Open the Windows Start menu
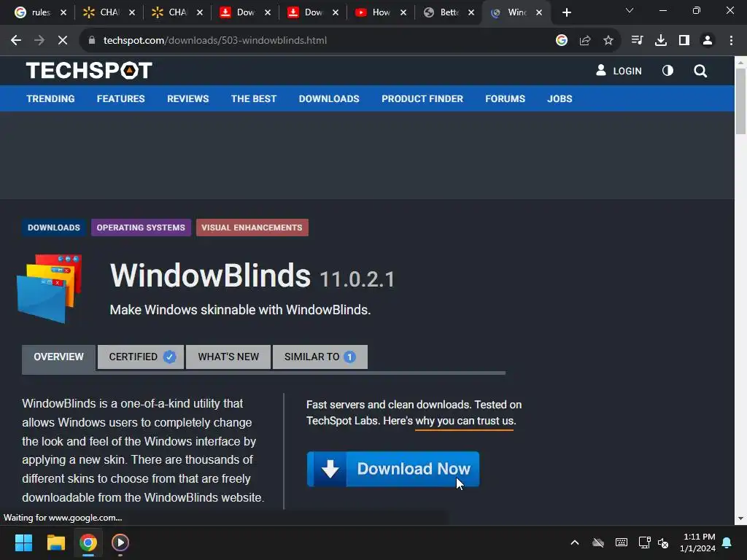The height and width of the screenshot is (560, 747). tap(23, 542)
